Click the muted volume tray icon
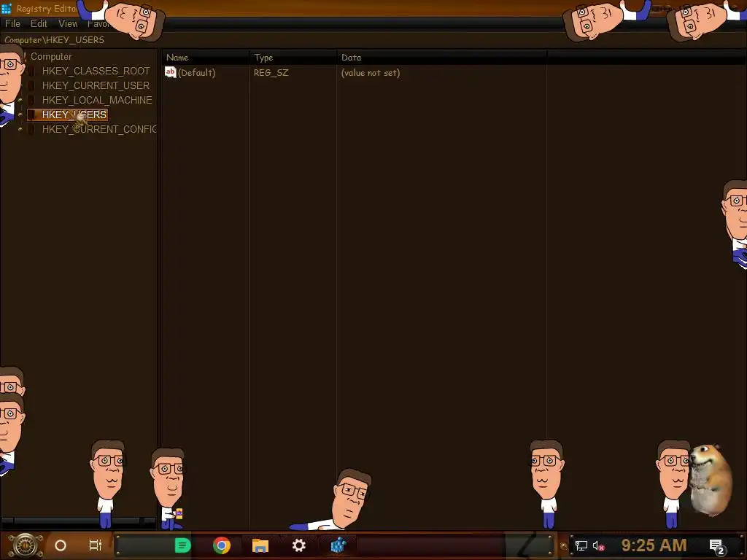This screenshot has width=747, height=560. 598,545
